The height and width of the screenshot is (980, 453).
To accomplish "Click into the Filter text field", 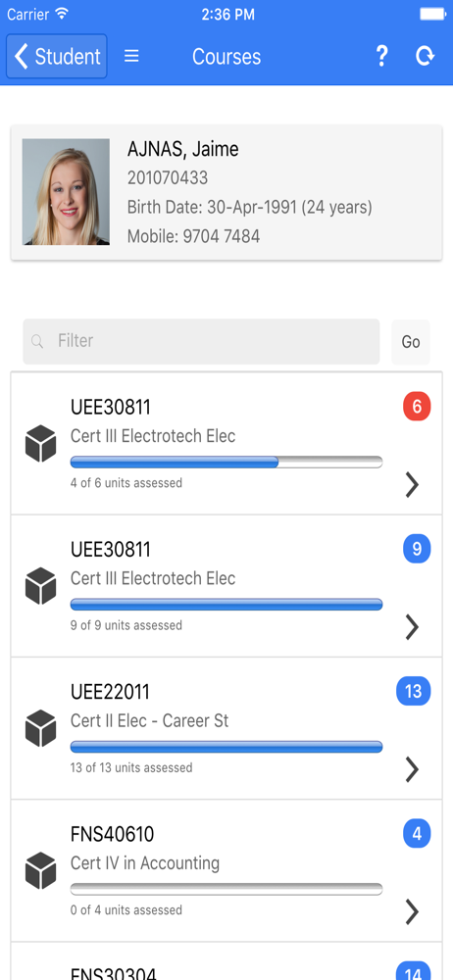I will pos(201,341).
